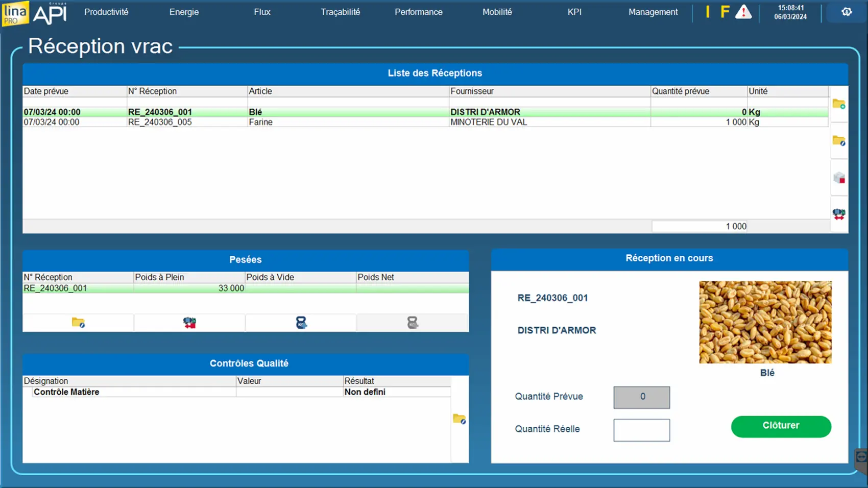
Task: Open the user settings gear icon
Action: 846,12
